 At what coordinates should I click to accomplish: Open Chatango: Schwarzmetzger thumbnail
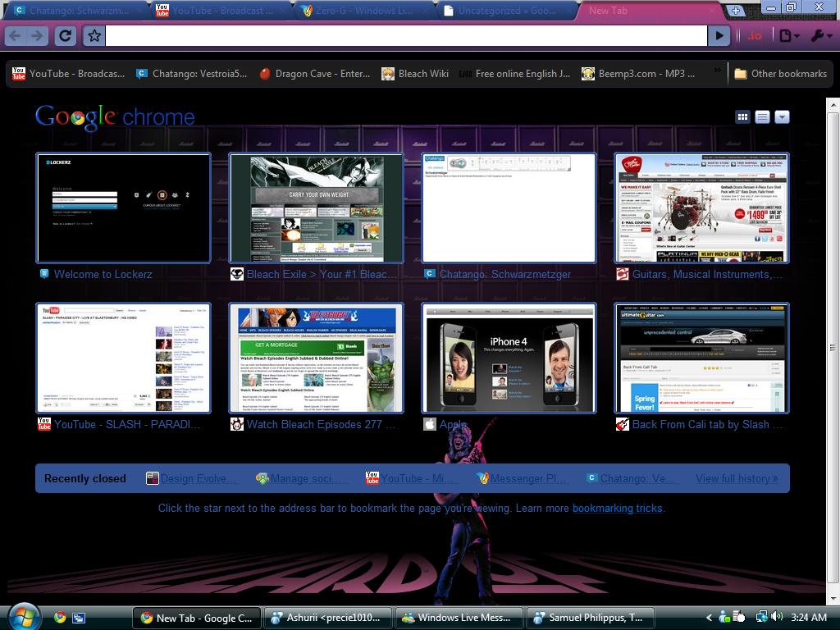point(509,208)
